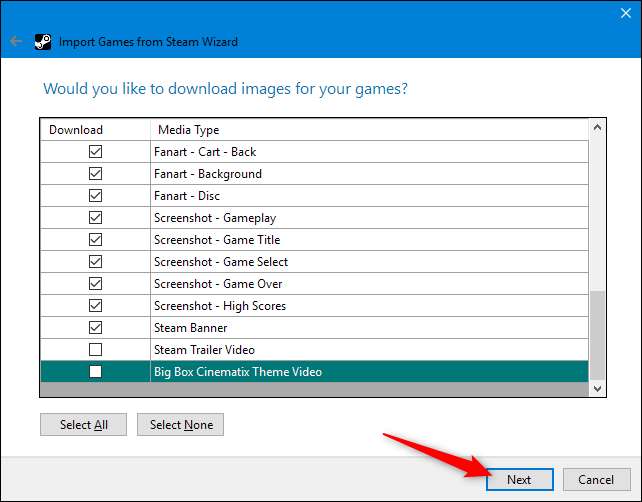Select the 'Screenshot - Gameplay' row text
642x502 pixels.
click(215, 218)
